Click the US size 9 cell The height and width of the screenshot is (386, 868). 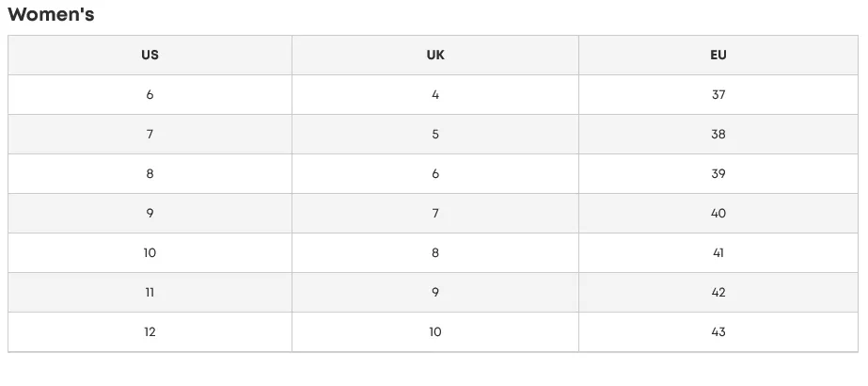(150, 213)
